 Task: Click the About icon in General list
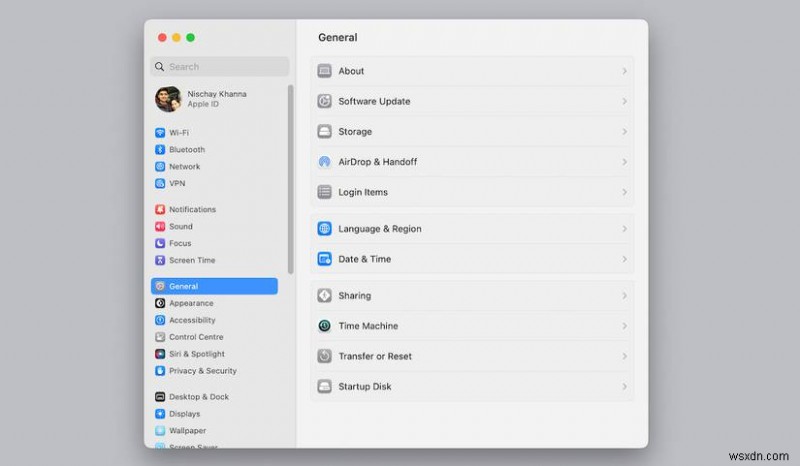pyautogui.click(x=324, y=71)
